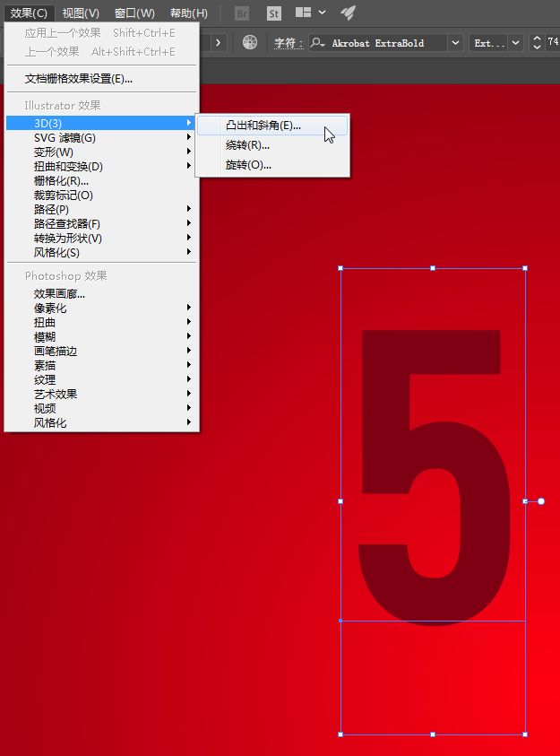560x756 pixels.
Task: Select Extrude and Bevel (凸出和斜角) option
Action: [263, 126]
